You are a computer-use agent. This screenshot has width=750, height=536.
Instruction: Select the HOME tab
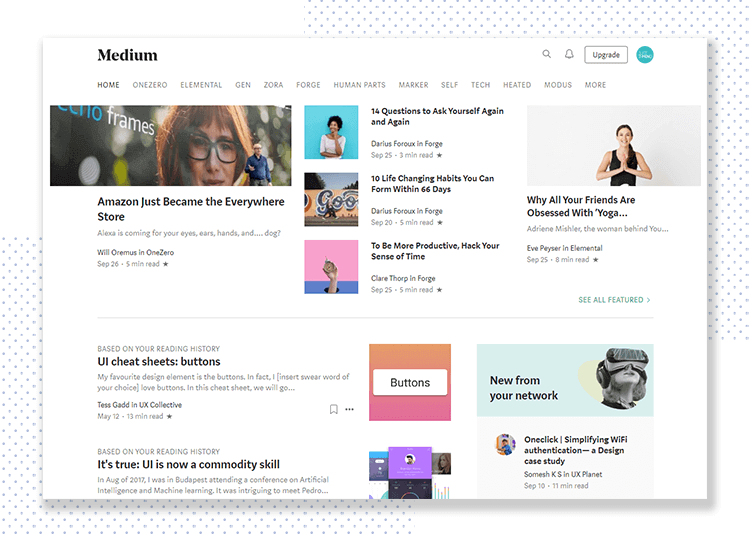(x=109, y=85)
